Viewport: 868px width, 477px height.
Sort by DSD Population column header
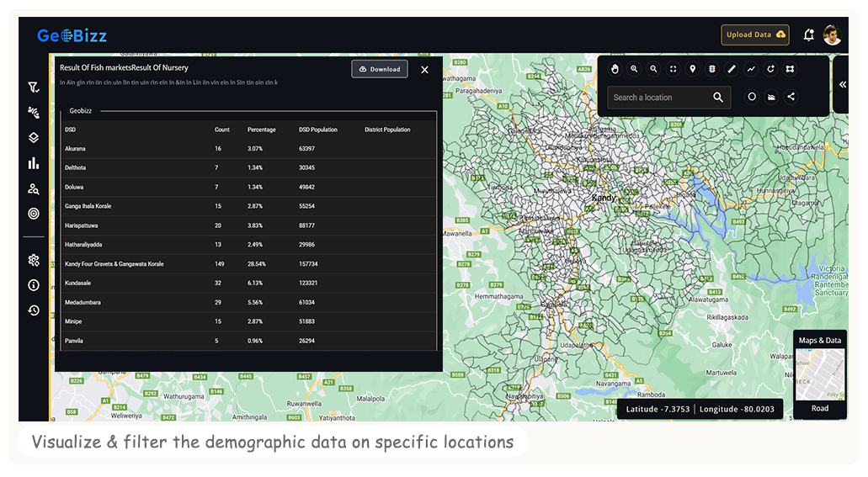point(317,130)
